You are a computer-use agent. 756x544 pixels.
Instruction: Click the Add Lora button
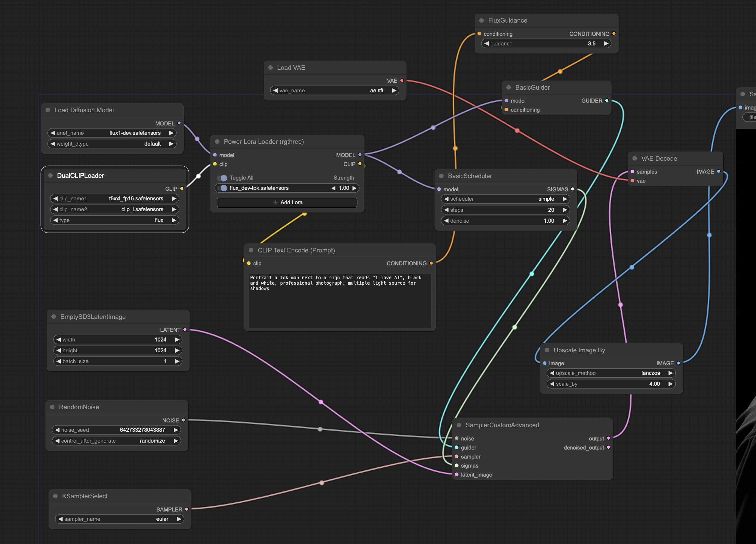pos(287,202)
